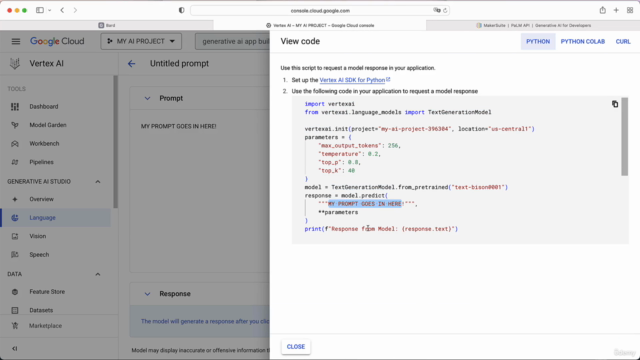Click the Safari address bar

coord(320,11)
